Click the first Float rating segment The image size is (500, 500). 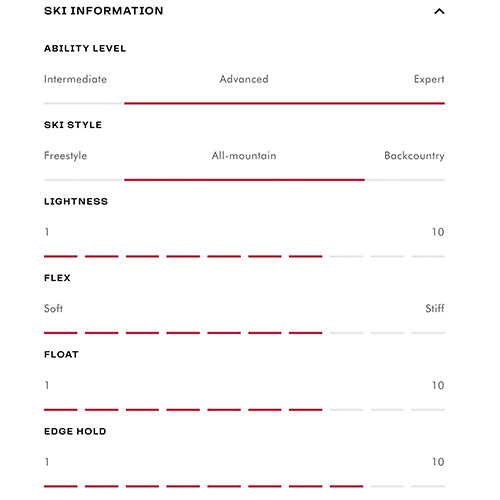pos(61,410)
